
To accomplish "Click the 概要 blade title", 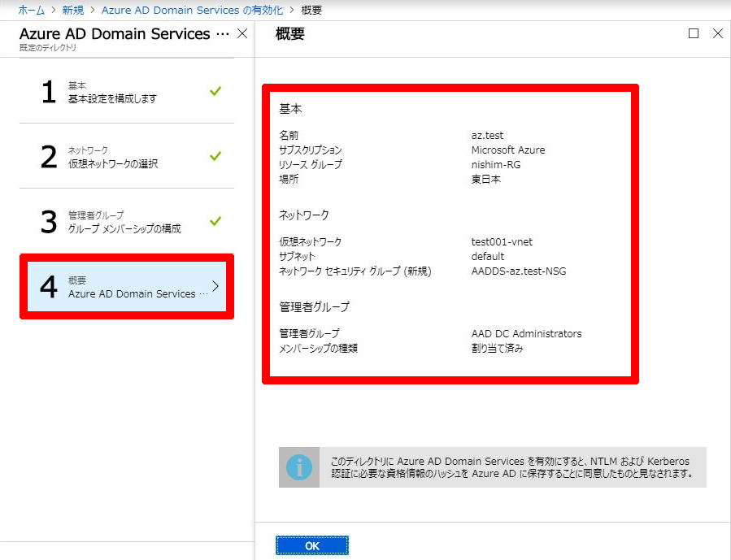I will tap(290, 33).
